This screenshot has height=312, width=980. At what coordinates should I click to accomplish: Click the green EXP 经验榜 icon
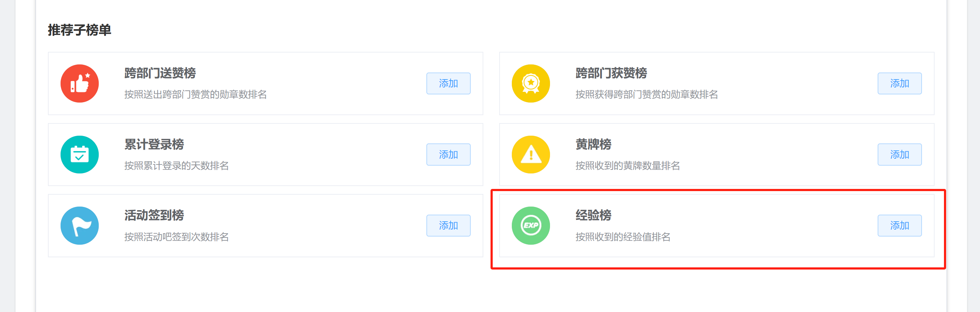click(x=531, y=225)
